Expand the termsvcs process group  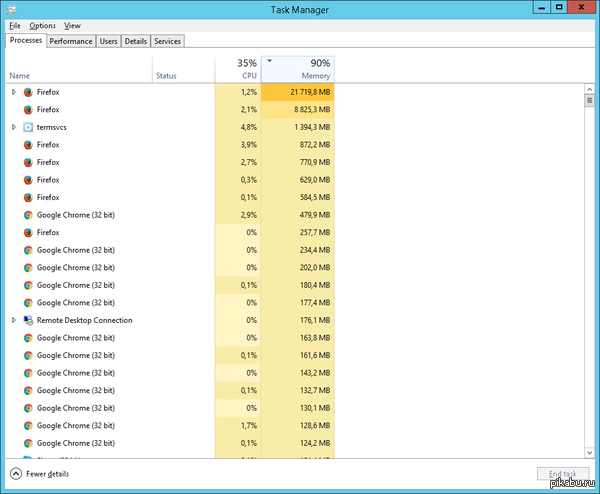coord(14,127)
